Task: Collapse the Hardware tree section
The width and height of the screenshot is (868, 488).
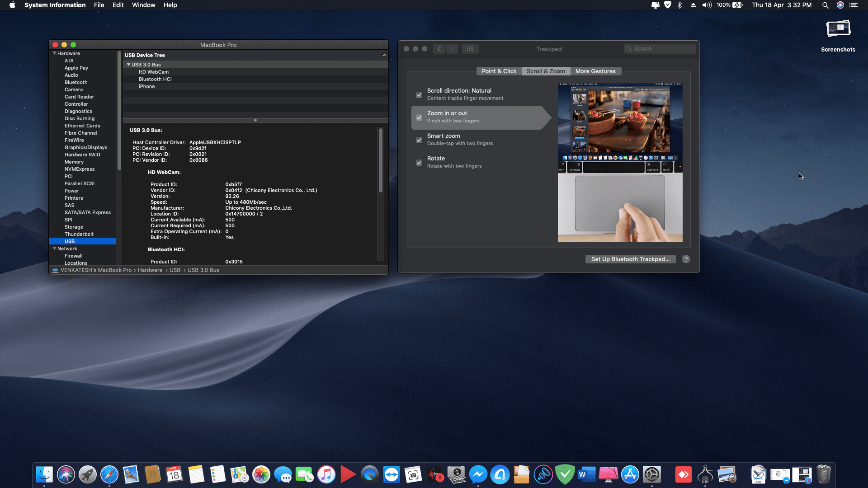Action: [54, 53]
